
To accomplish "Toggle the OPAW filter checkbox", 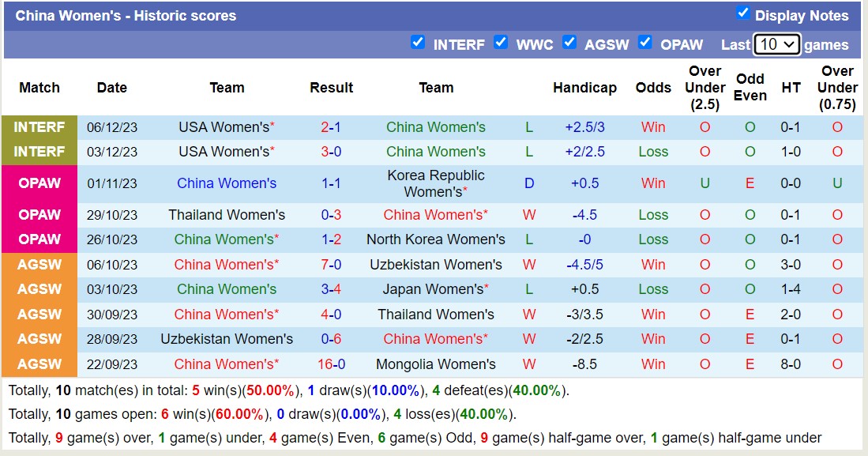I will (645, 43).
